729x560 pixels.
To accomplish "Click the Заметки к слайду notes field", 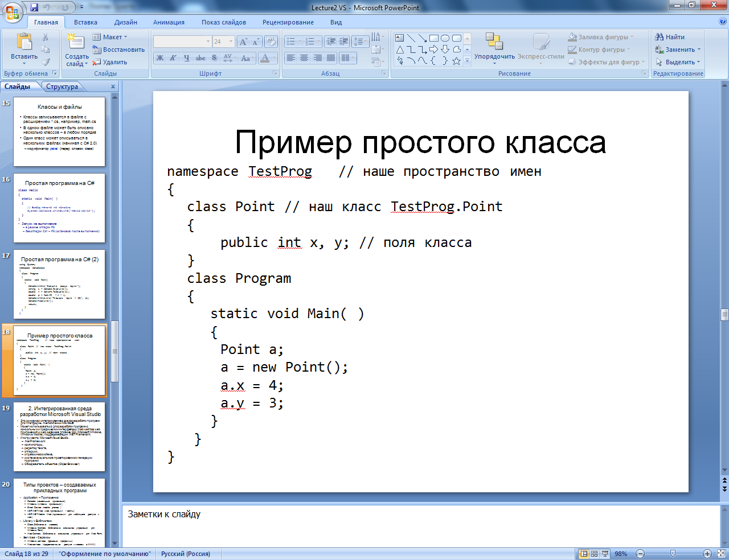I will (421, 526).
